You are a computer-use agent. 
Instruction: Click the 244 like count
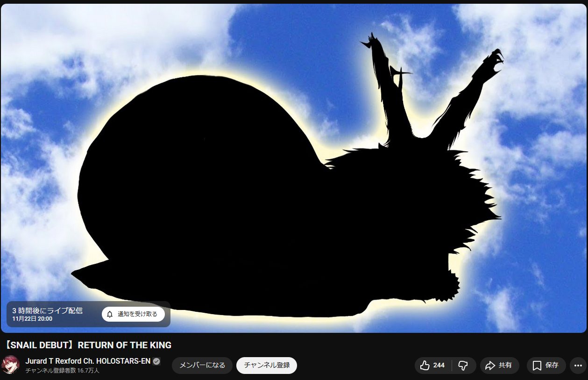tap(439, 365)
